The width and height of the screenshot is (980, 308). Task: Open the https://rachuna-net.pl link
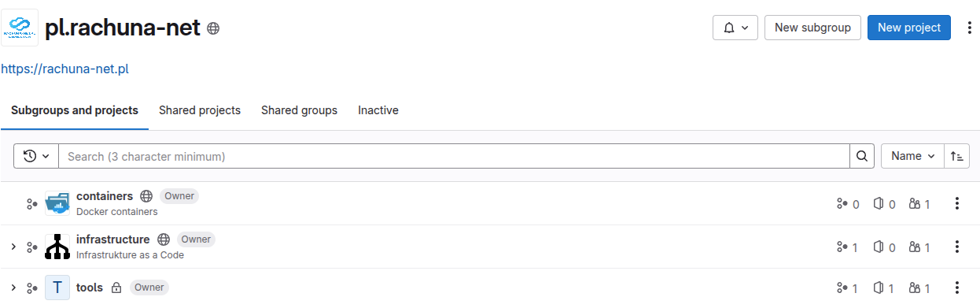[x=64, y=69]
